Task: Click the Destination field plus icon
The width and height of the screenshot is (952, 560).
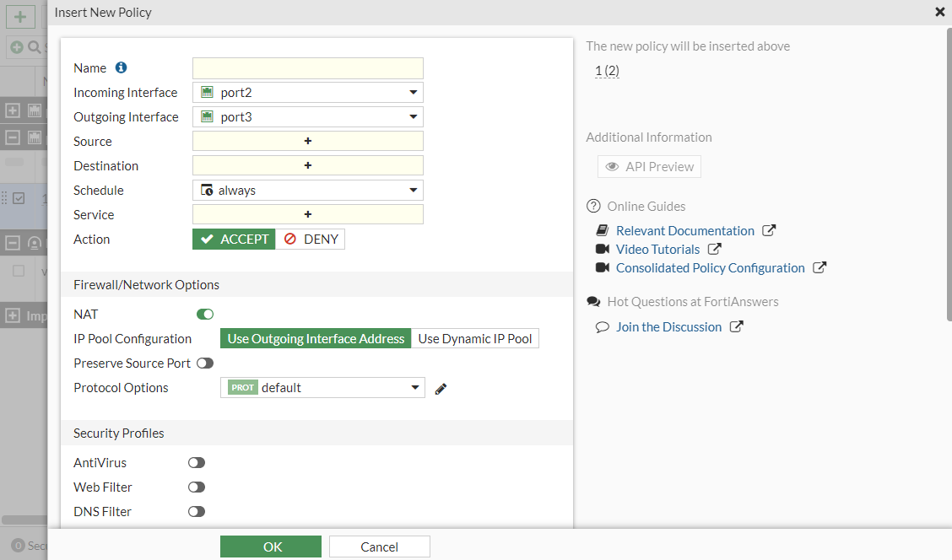Action: coord(308,166)
